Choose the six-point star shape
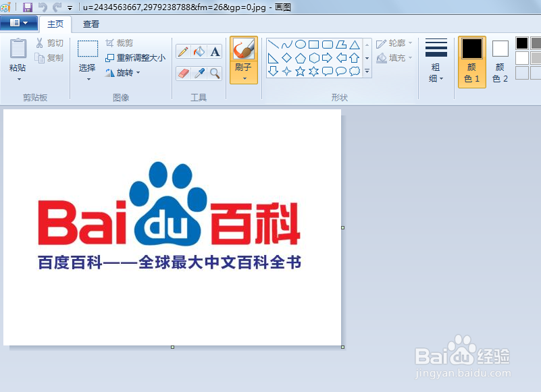 click(313, 72)
